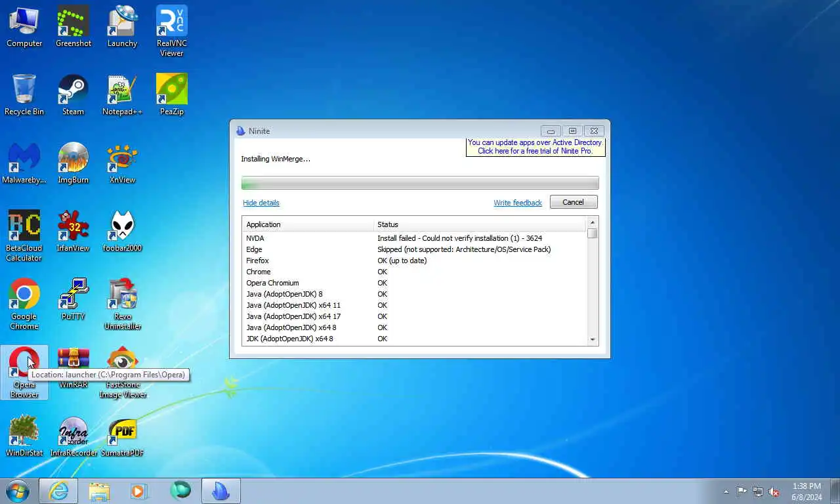Select the Steam desktop shortcut
This screenshot has height=504, width=840.
[x=73, y=94]
